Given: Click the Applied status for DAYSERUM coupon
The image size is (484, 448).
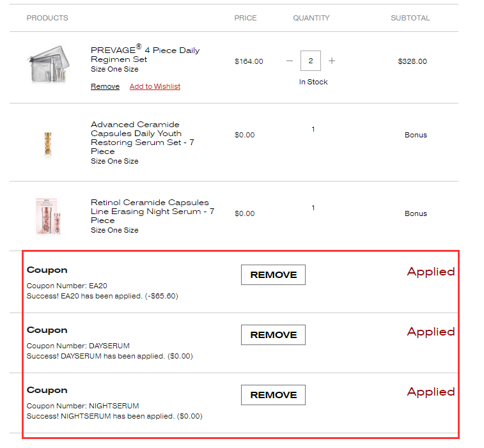Looking at the screenshot, I should pos(431,332).
